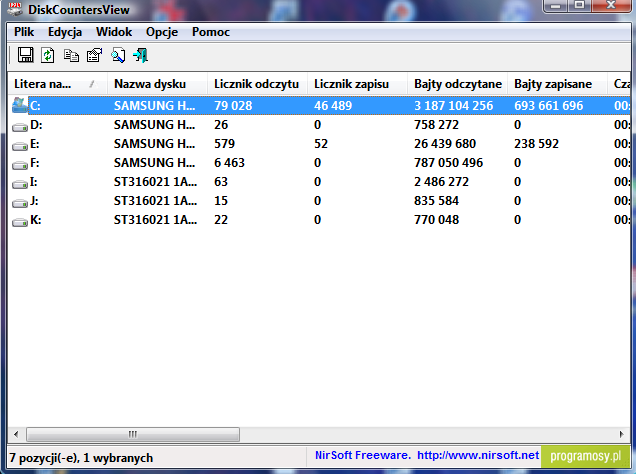Click bytes read value 26 439 680

click(x=445, y=144)
